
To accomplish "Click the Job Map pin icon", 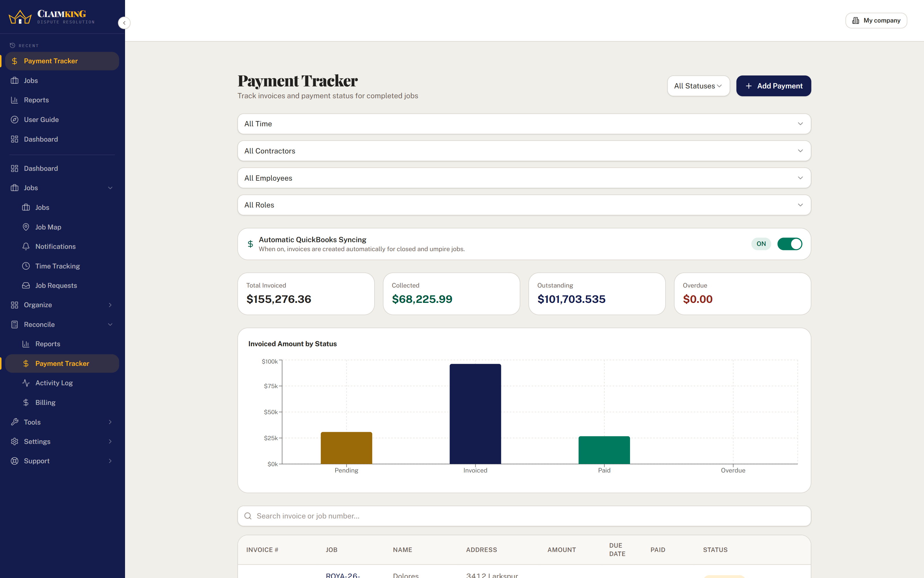I will [26, 227].
